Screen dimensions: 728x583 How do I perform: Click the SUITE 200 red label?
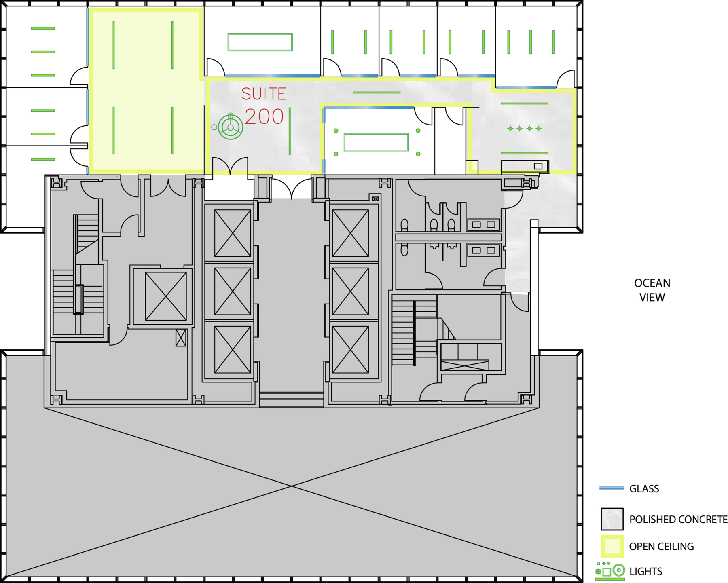(x=264, y=106)
